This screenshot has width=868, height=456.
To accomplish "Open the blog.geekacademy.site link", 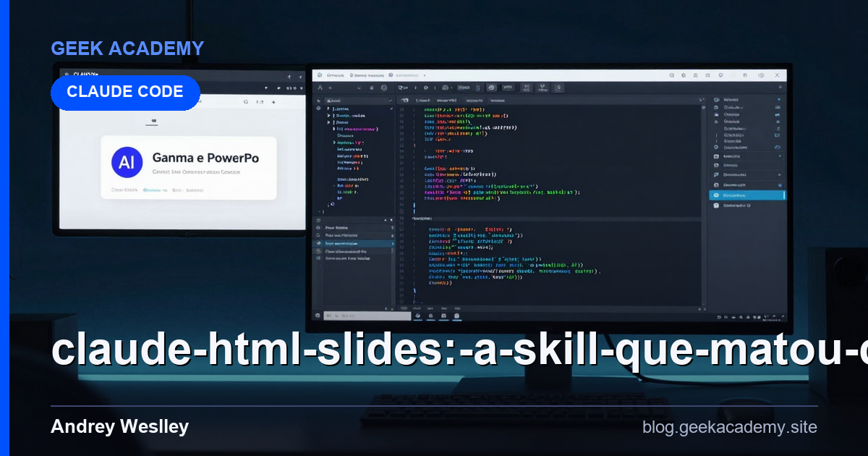I will 730,427.
